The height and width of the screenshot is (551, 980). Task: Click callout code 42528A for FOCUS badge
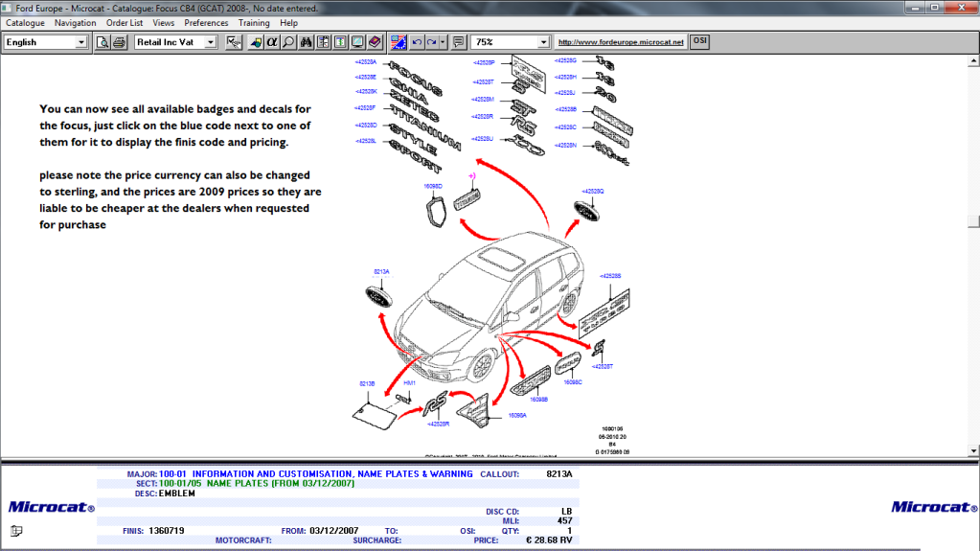pyautogui.click(x=366, y=62)
